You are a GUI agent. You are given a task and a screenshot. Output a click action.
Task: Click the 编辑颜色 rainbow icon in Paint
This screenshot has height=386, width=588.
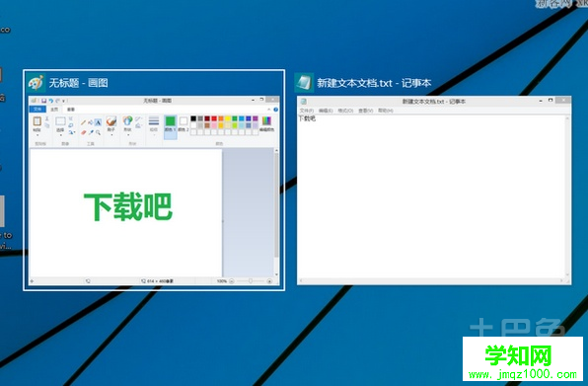(266, 120)
